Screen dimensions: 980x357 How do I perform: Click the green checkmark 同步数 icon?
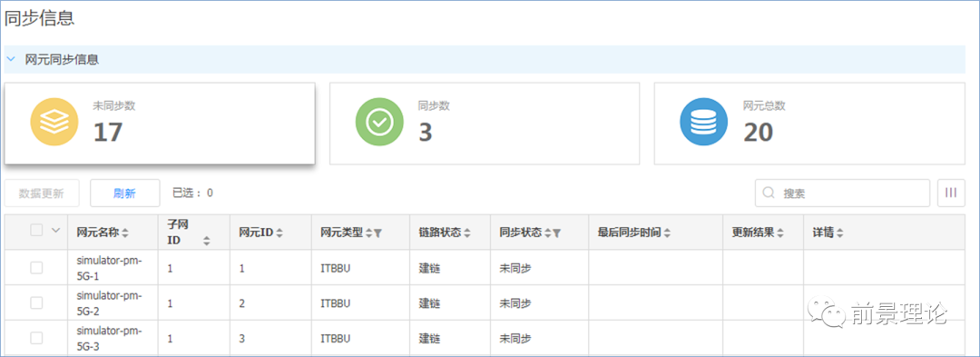point(379,123)
